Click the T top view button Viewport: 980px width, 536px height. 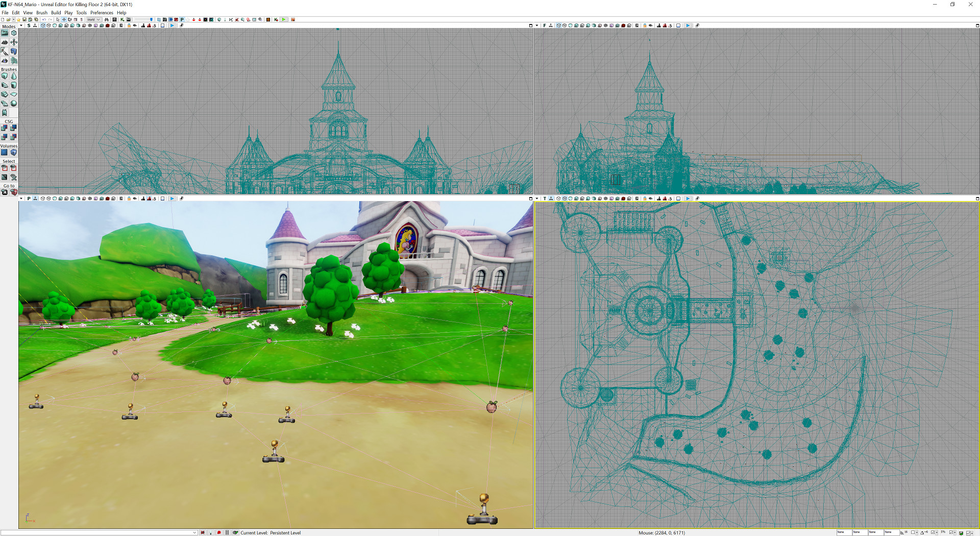(545, 199)
